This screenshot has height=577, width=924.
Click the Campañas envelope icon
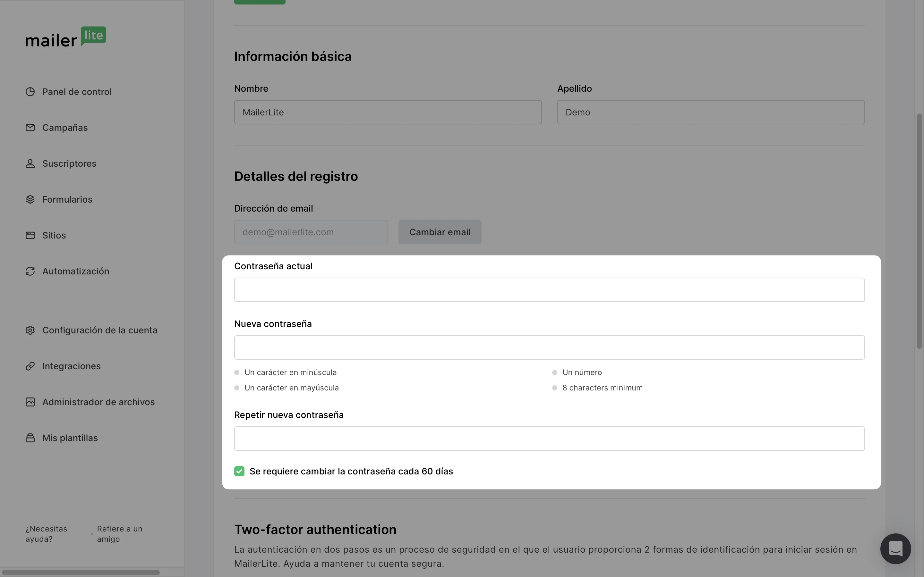[x=30, y=128]
